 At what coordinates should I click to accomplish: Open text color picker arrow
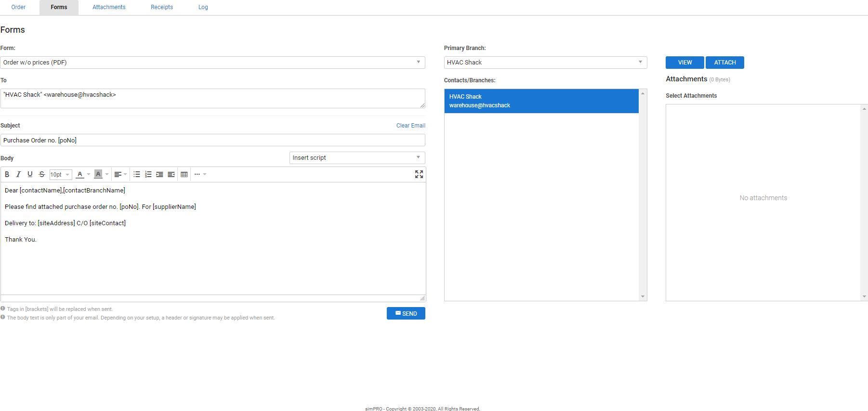[x=89, y=174]
